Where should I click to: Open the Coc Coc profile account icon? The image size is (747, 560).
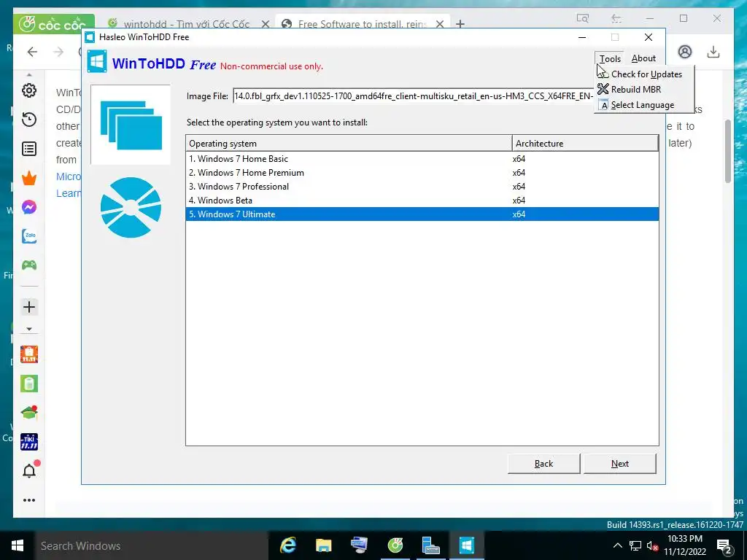click(684, 52)
